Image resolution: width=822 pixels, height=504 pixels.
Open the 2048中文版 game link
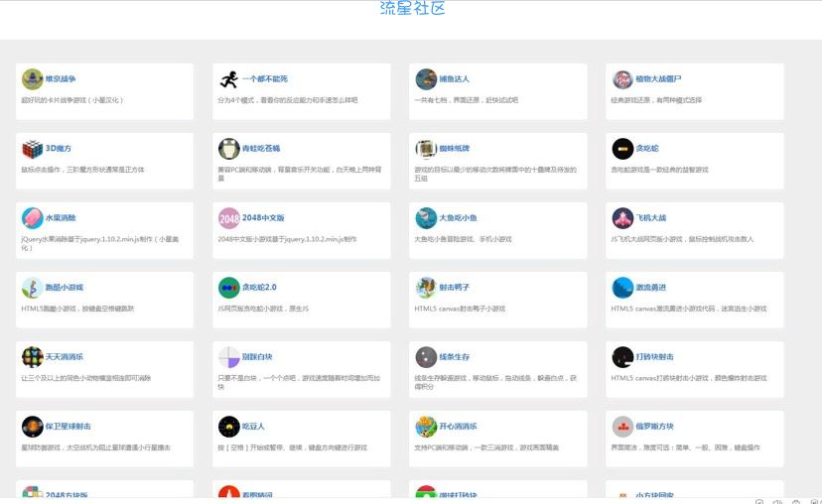[263, 218]
